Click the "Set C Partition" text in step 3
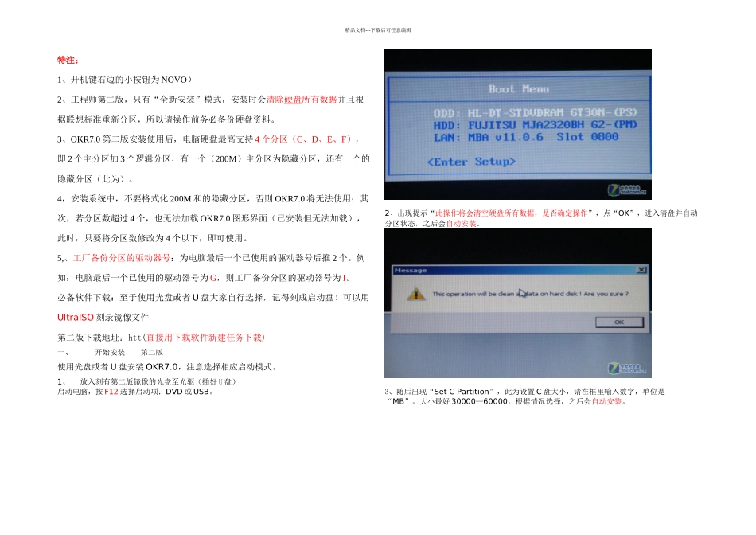 tap(461, 392)
